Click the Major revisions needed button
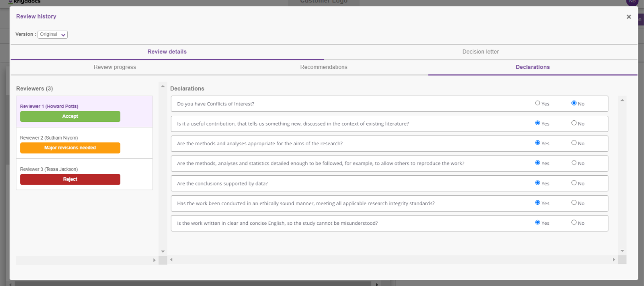The height and width of the screenshot is (286, 644). click(x=70, y=148)
